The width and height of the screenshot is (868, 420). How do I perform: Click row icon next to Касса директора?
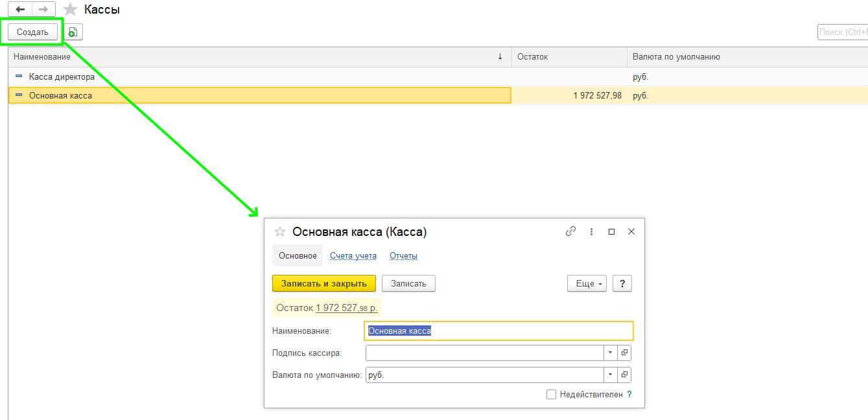(19, 76)
